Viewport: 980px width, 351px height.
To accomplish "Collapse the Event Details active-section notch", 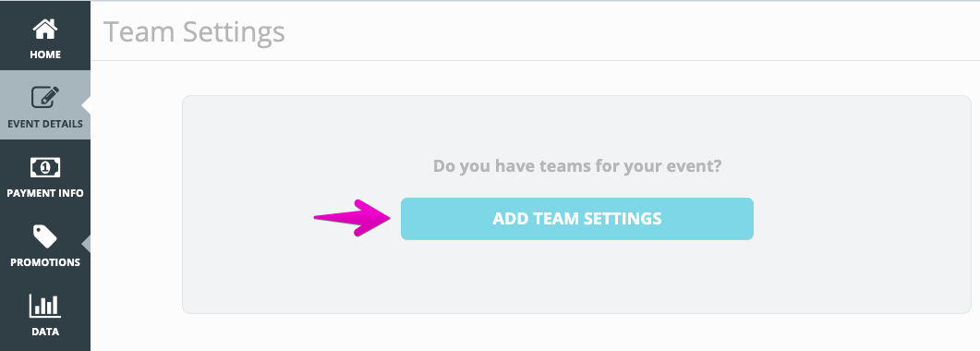I will coord(86,105).
